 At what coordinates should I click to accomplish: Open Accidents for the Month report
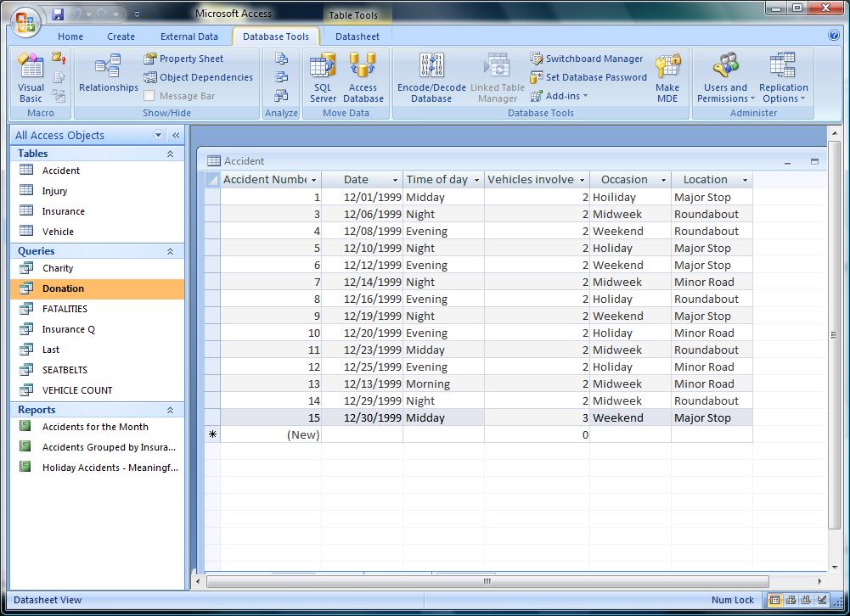(x=97, y=427)
